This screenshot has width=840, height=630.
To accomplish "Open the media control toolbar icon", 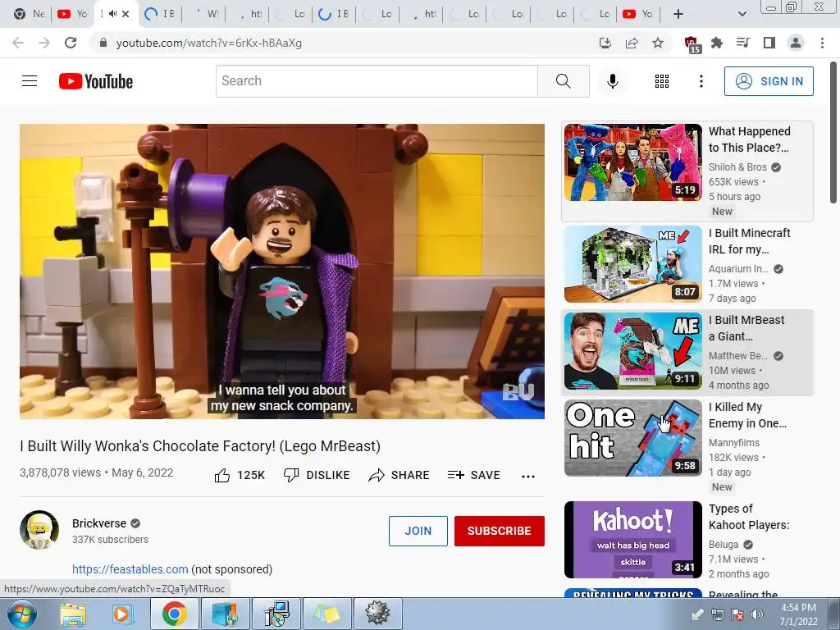I will (743, 43).
